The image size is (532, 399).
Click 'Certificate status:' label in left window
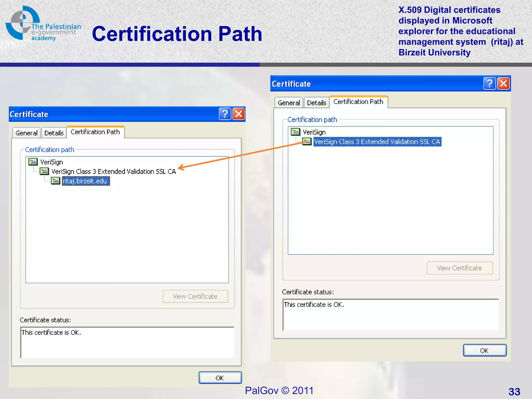45,320
